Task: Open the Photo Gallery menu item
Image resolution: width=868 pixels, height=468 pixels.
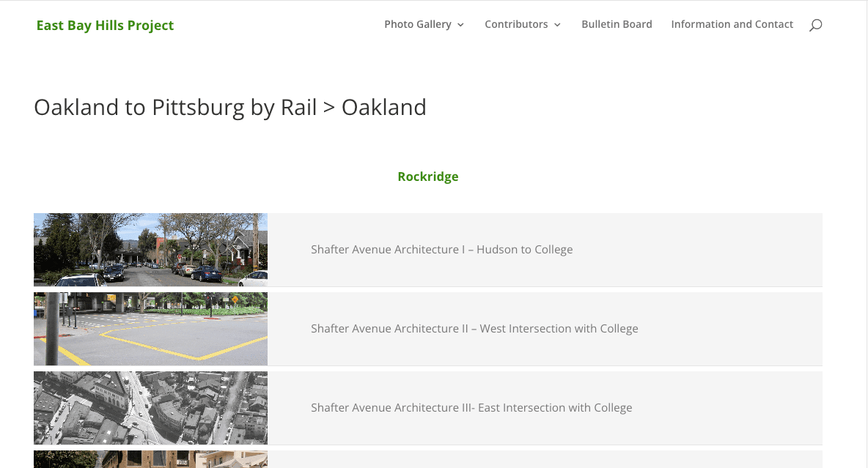Action: 417,24
